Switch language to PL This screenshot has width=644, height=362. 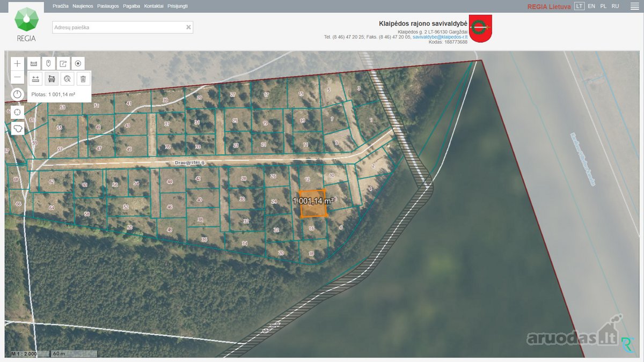603,6
